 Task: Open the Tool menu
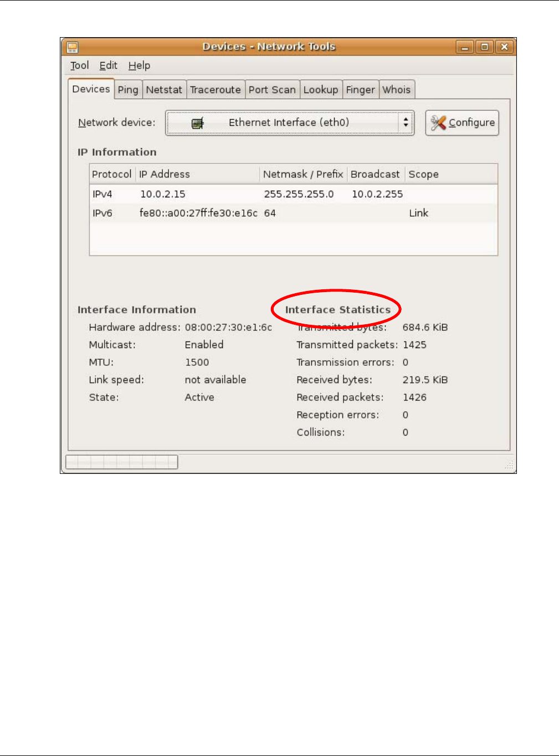point(79,65)
